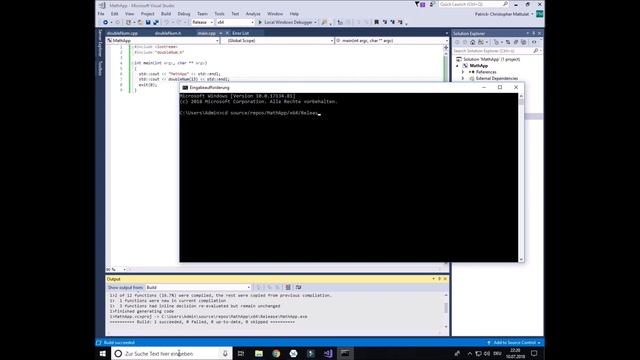Open the editor zoom level dropdown
Image resolution: width=640 pixels, height=360 pixels.
point(116,269)
